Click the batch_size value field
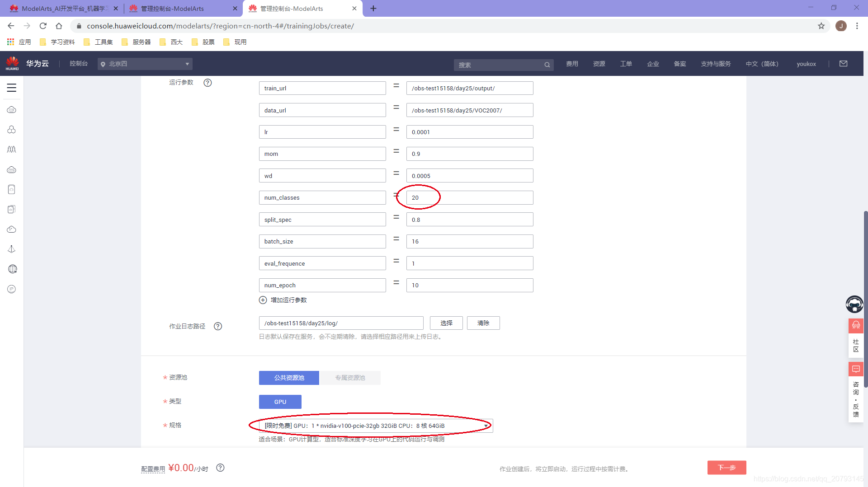 [x=470, y=241]
